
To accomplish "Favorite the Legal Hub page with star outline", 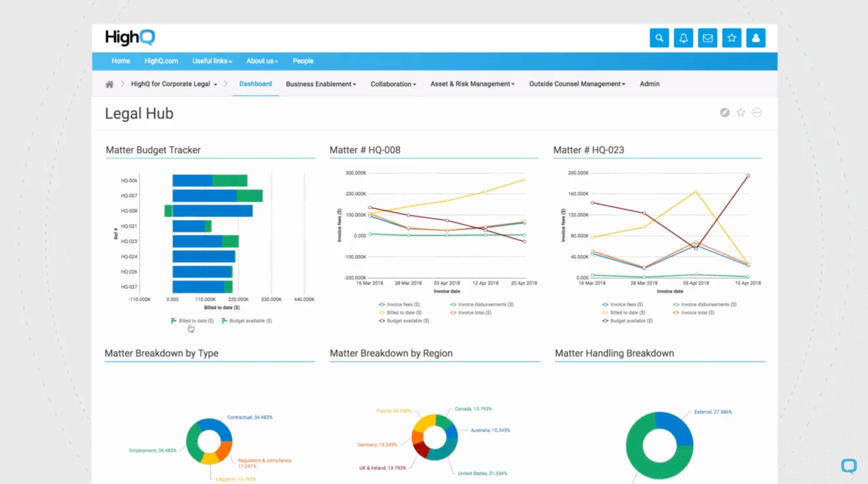I will tap(740, 113).
